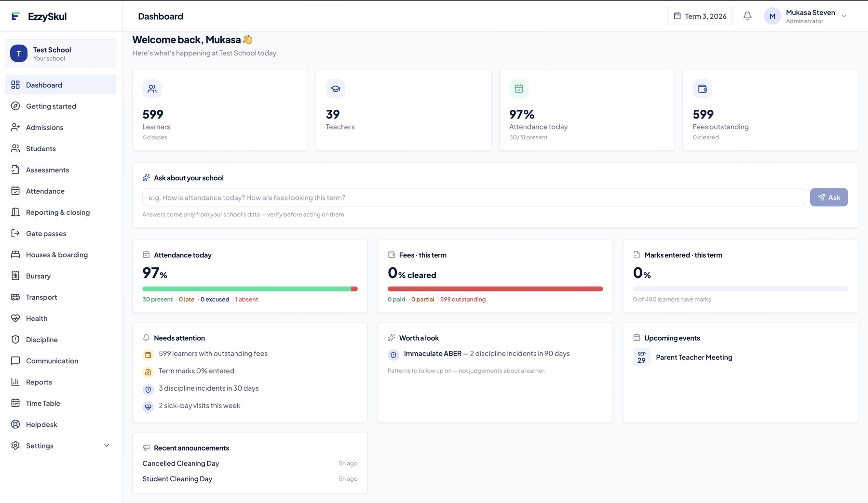The image size is (868, 503).
Task: Open Admissions in the sidebar
Action: click(x=60, y=127)
